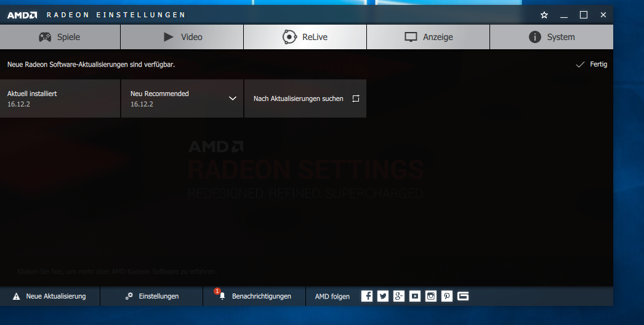This screenshot has height=325, width=644.
Task: Open Neue Aktualisierung in footer
Action: click(50, 296)
